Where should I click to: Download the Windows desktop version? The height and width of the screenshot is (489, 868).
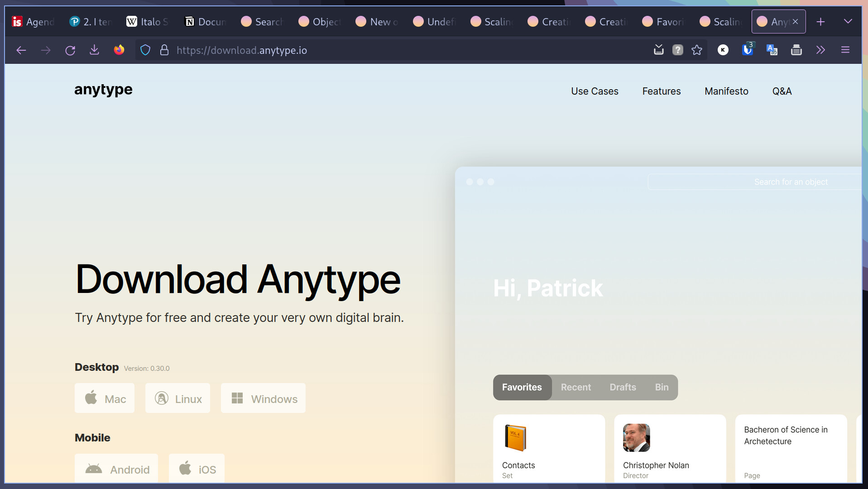pos(263,398)
